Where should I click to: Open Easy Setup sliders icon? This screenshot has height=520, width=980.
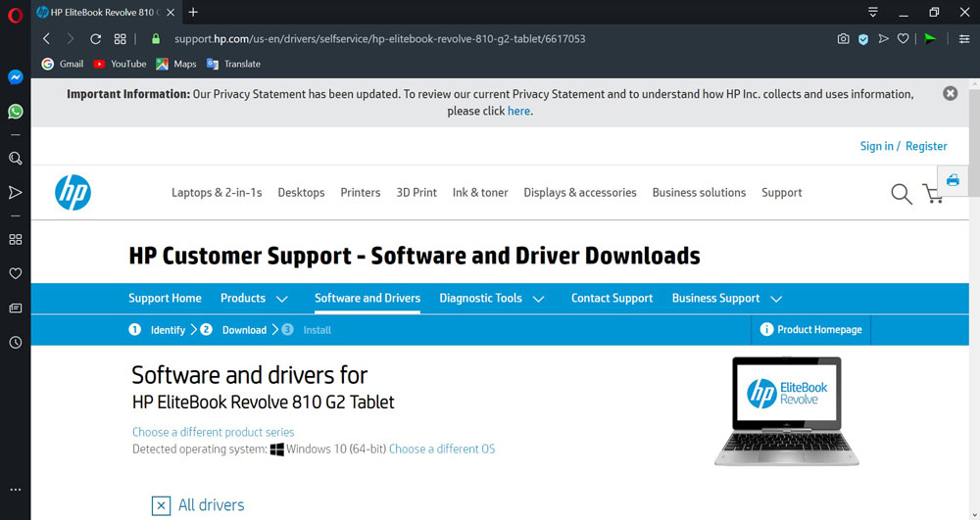pyautogui.click(x=964, y=39)
